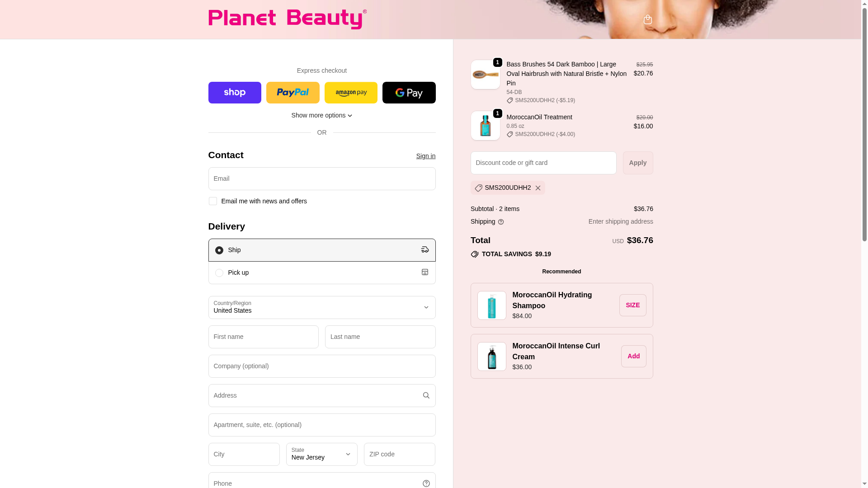Image resolution: width=868 pixels, height=488 pixels.
Task: Open the shopping bag cart icon
Action: (647, 19)
